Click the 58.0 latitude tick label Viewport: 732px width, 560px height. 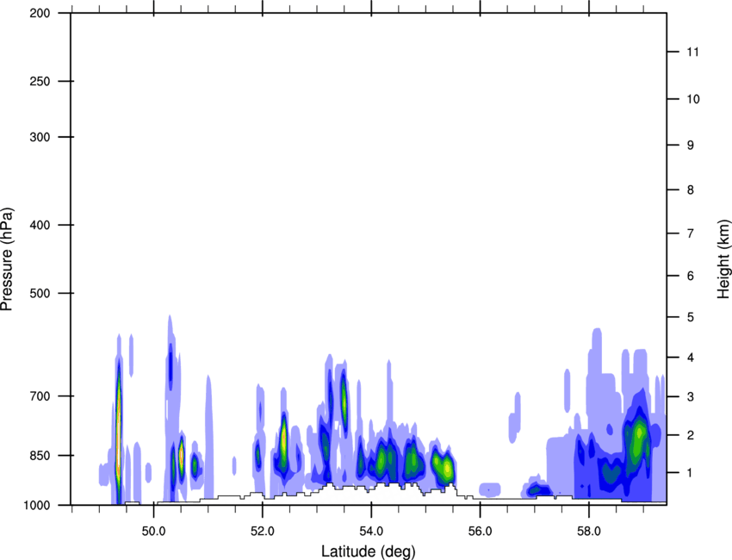click(589, 532)
